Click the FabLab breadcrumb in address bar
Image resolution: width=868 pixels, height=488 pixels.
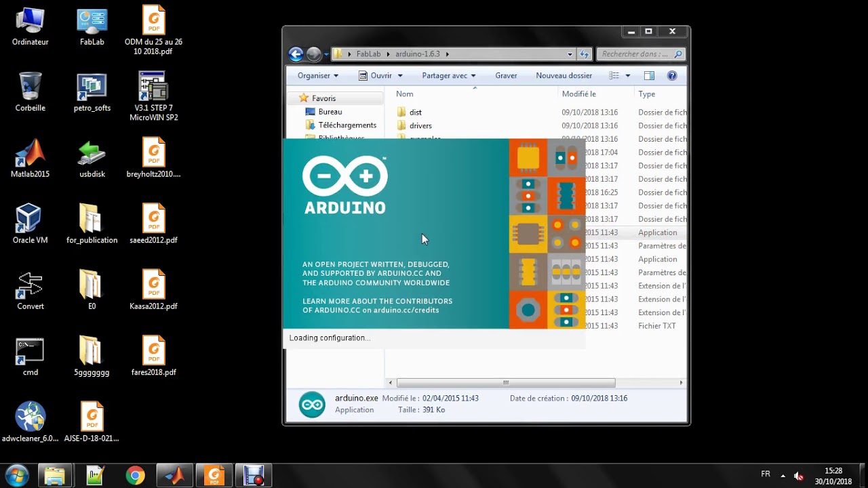(x=368, y=54)
